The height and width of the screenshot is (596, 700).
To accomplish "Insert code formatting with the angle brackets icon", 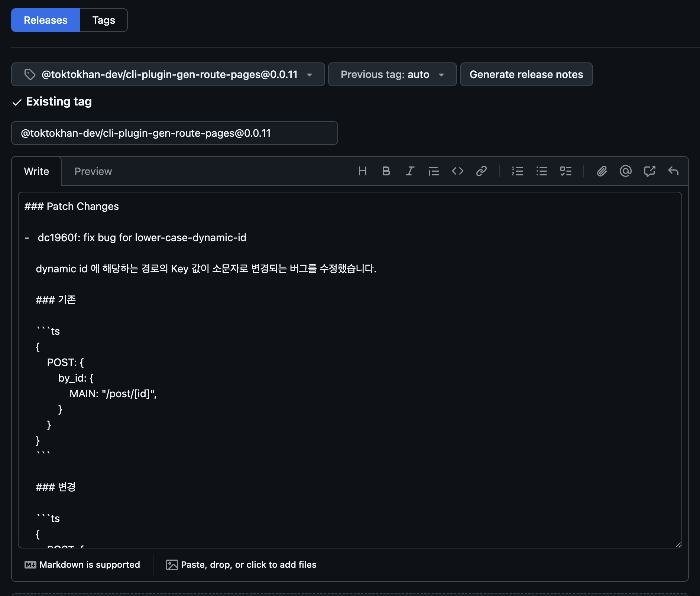I will coord(457,171).
